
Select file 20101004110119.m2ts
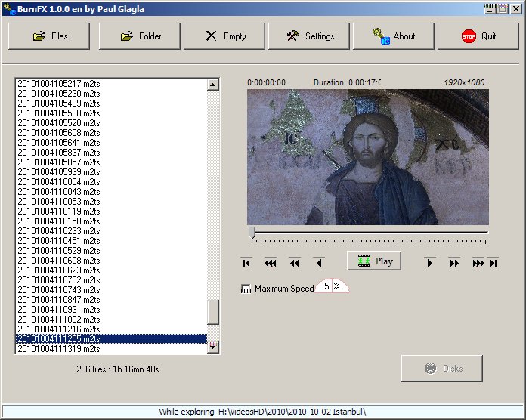pyautogui.click(x=111, y=212)
